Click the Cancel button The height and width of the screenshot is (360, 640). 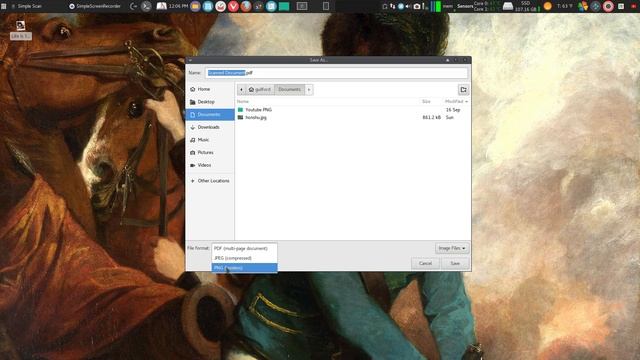[x=425, y=263]
